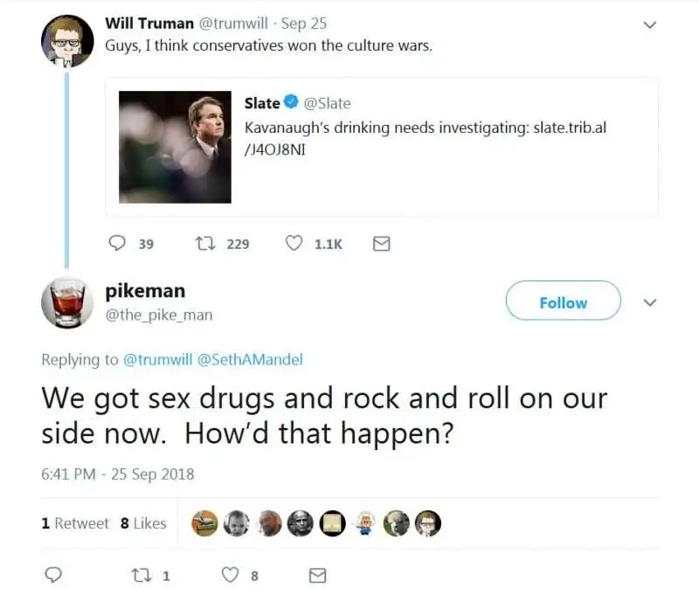Open pikeman's whiskey glass avatar

(66, 302)
